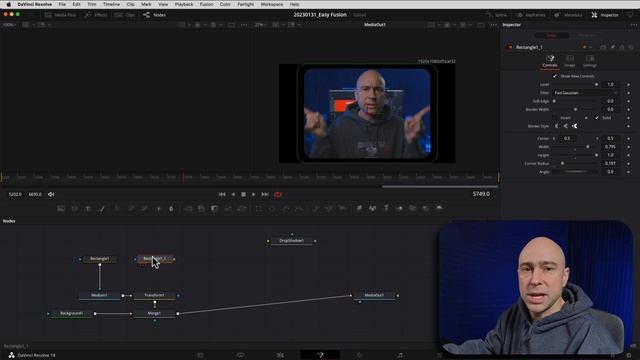
Task: Lock the Rectangle1_1 tool in Inspector
Action: pos(622,47)
